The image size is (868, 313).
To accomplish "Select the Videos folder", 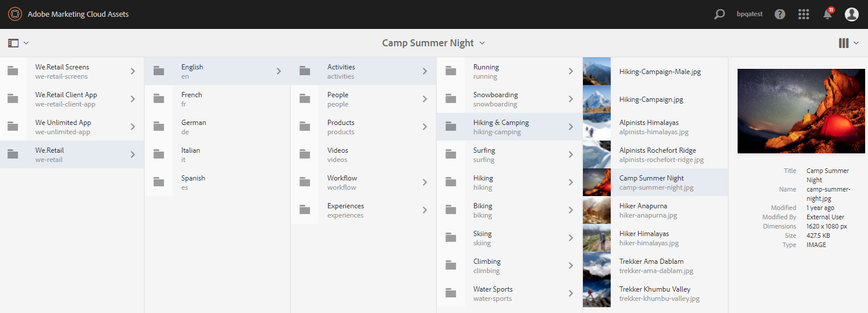I will pyautogui.click(x=337, y=154).
